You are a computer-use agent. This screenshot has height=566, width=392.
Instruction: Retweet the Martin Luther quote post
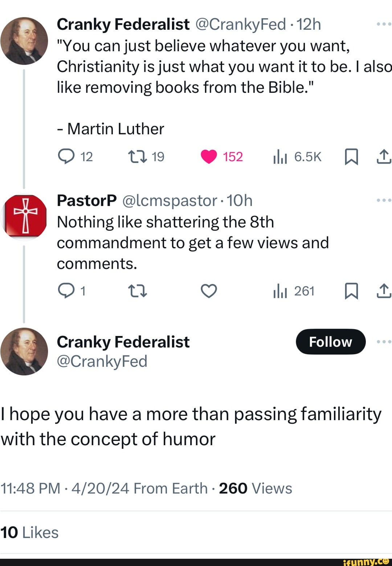pyautogui.click(x=138, y=157)
